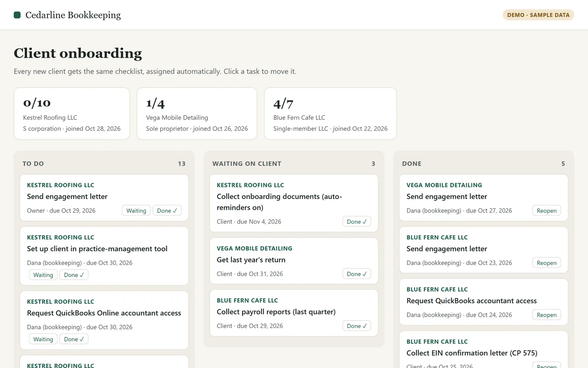Click 'Collect EIN confirmation letter (CP 575)' title

tap(472, 353)
